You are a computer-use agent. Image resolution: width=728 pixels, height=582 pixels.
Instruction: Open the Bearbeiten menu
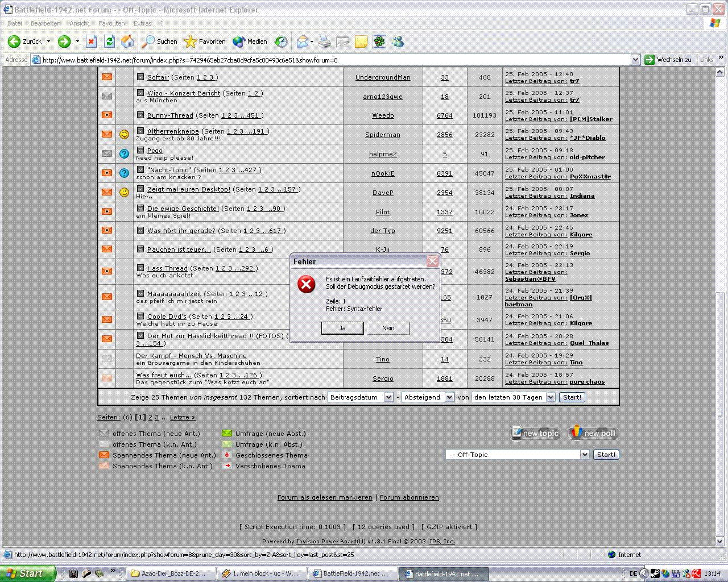45,23
